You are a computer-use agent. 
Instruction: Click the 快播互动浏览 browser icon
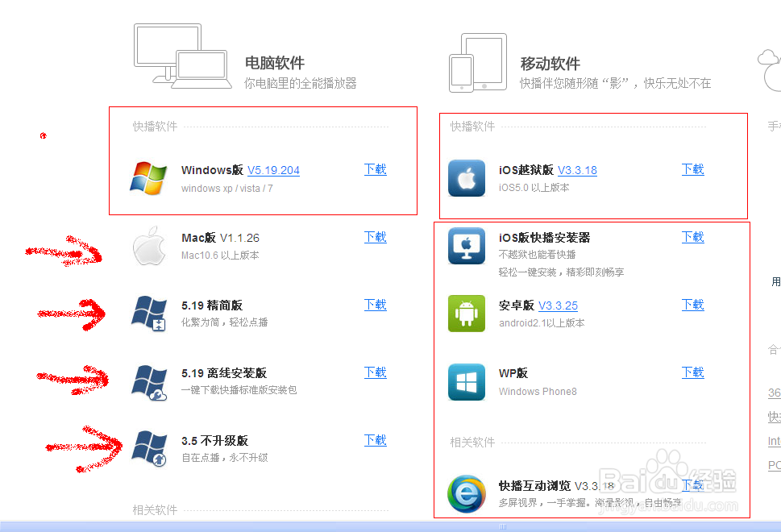tap(467, 493)
